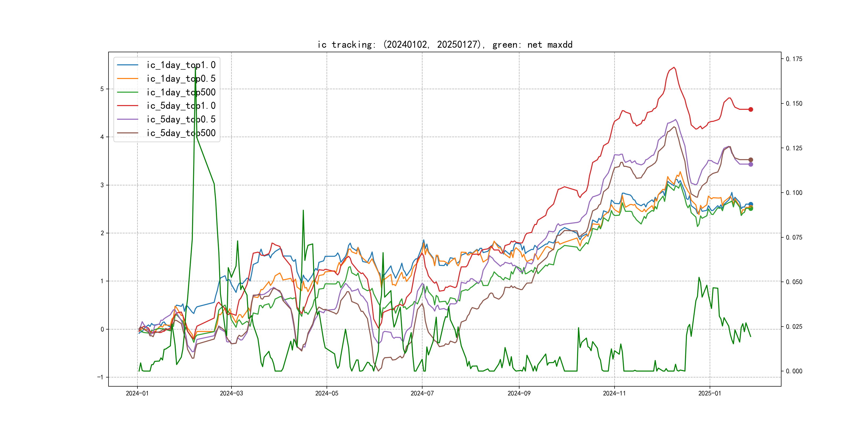Select legend entry ic_1day_top500 label
This screenshot has width=868, height=434.
point(181,92)
